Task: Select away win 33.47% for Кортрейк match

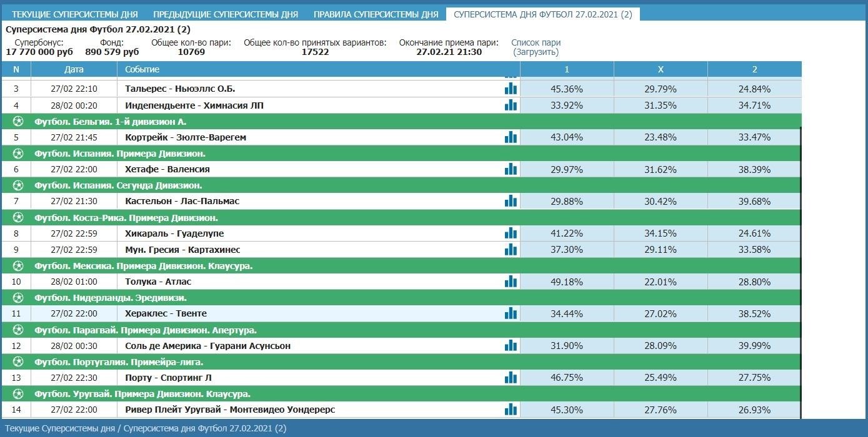Action: 754,137
